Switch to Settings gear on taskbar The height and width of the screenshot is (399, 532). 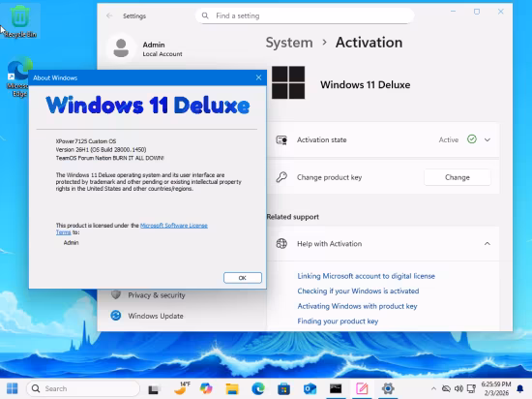[x=388, y=388]
